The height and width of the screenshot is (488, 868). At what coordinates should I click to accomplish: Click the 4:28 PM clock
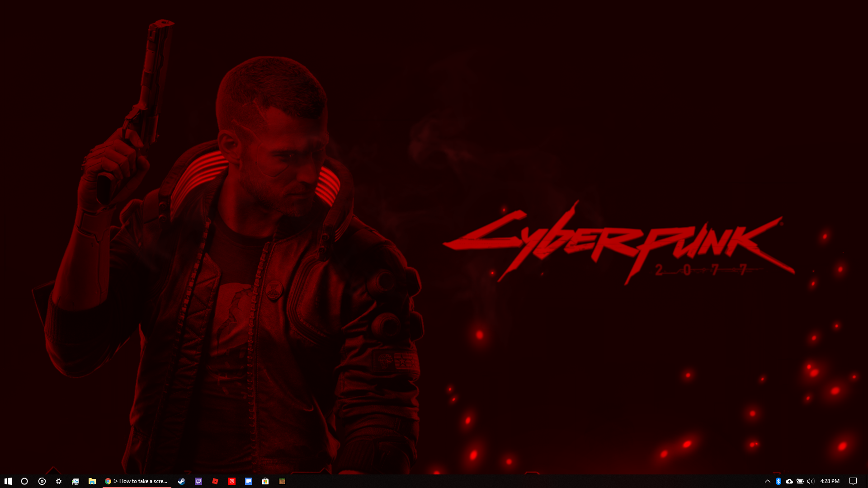[x=830, y=481]
